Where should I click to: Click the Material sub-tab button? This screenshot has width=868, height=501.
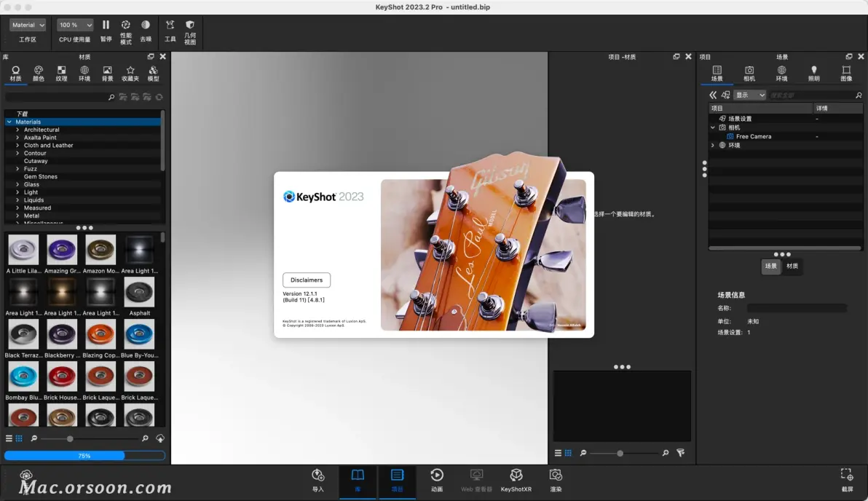point(793,267)
